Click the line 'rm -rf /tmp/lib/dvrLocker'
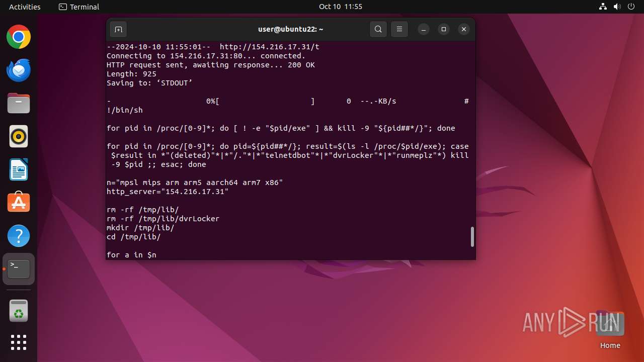Viewport: 644px width, 362px height. pyautogui.click(x=163, y=219)
